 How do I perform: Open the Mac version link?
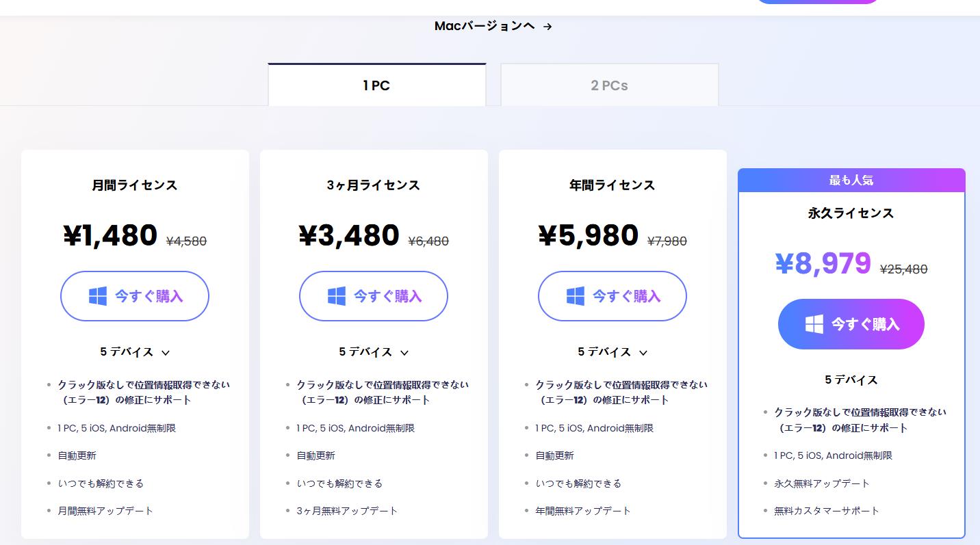[493, 26]
